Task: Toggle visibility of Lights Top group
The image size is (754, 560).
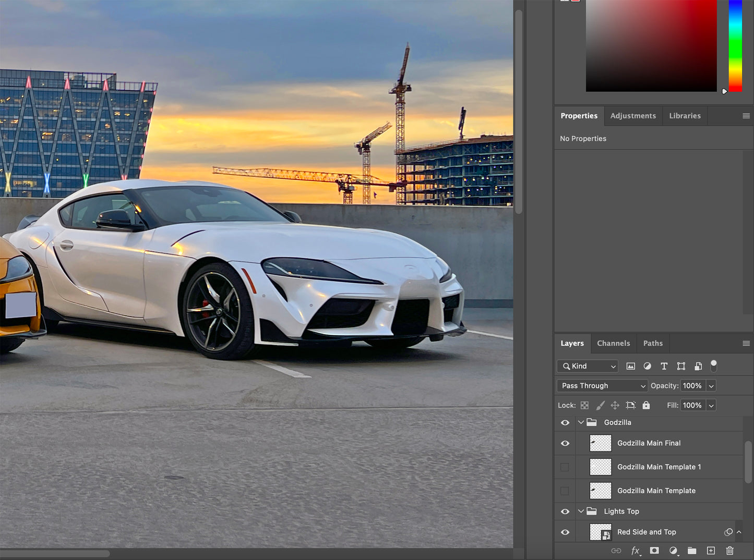Action: 565,512
